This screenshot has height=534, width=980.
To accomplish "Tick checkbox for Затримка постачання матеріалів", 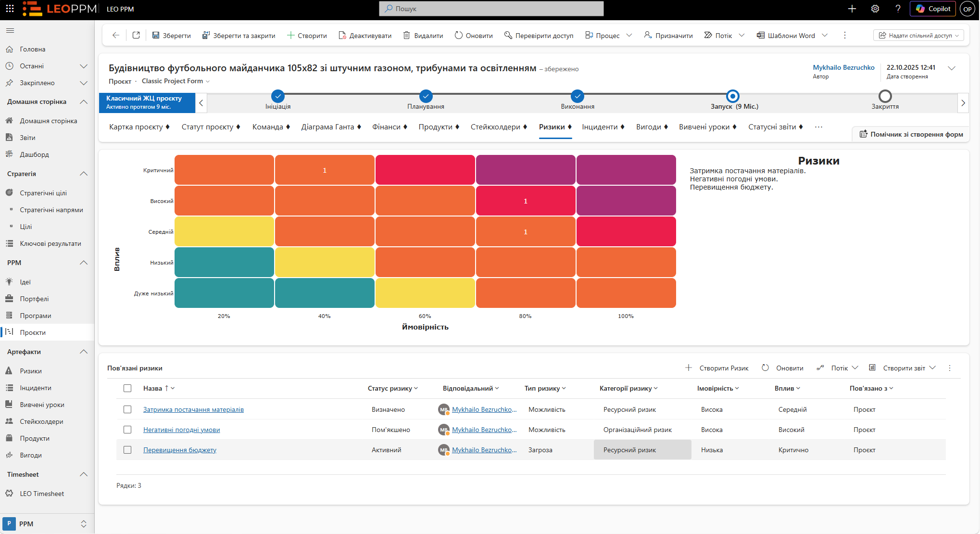I will pos(127,409).
